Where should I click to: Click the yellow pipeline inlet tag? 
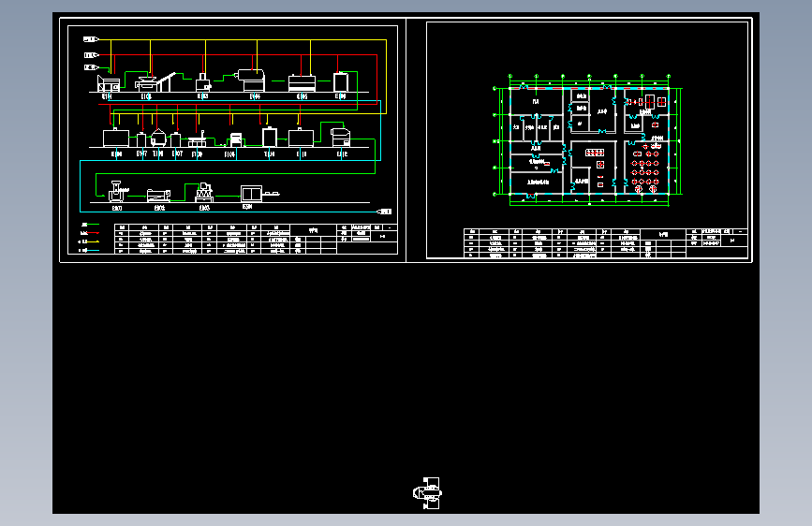[91, 39]
